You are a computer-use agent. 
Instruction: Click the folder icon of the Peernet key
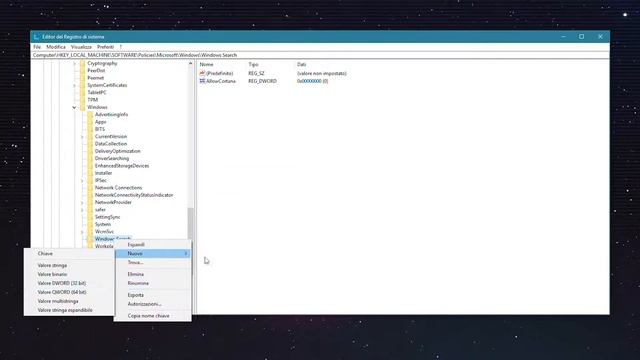[x=83, y=78]
